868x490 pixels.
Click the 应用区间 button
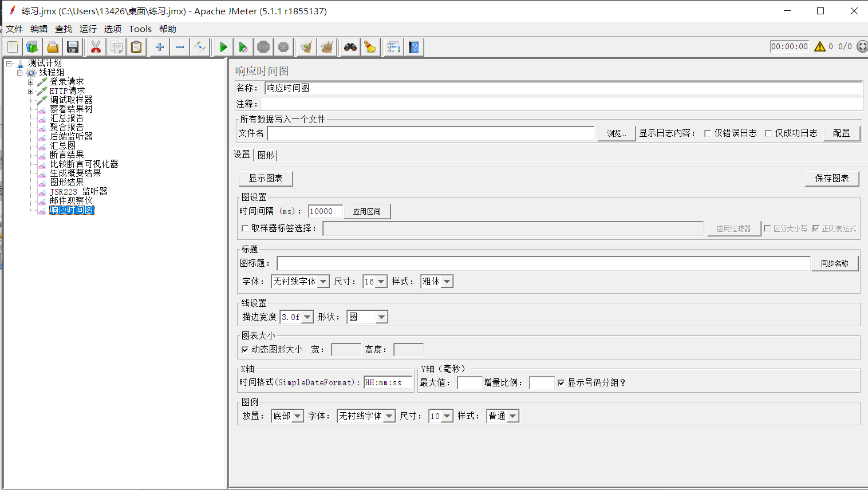coord(367,212)
